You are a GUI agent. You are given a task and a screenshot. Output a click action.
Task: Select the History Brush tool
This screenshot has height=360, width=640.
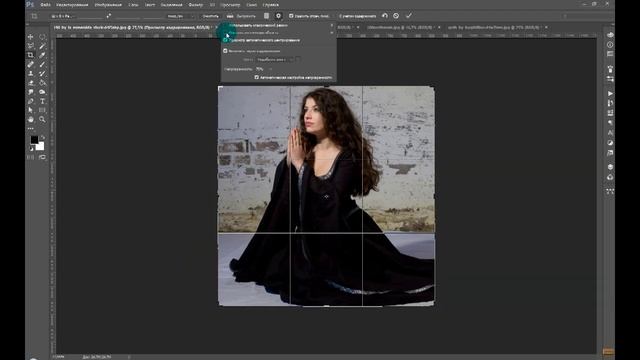pyautogui.click(x=42, y=73)
